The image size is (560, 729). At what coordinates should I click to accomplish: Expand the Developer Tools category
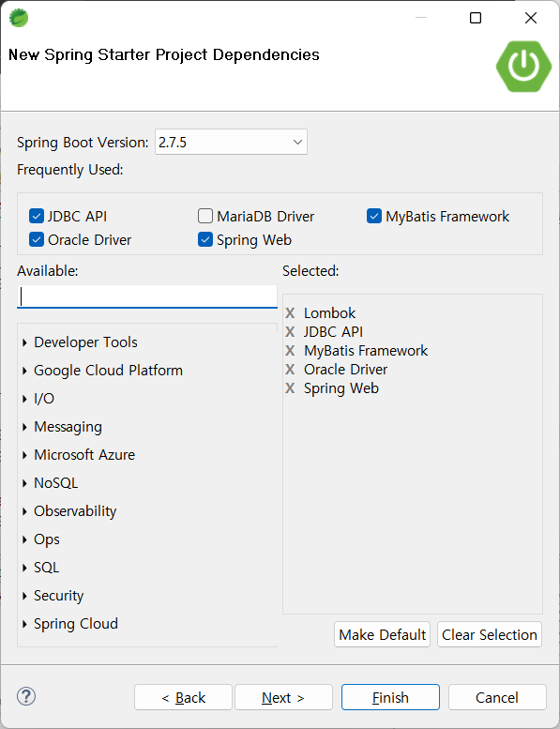click(x=24, y=342)
